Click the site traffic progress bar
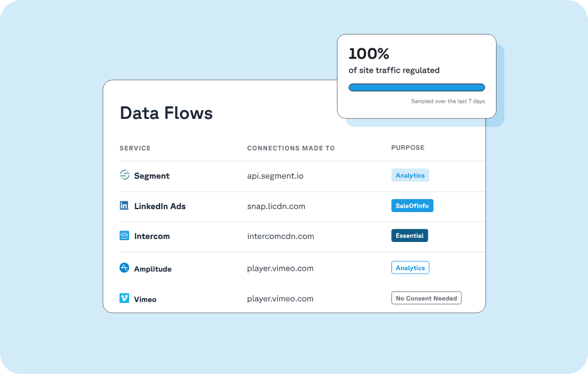588x374 pixels. pos(416,87)
